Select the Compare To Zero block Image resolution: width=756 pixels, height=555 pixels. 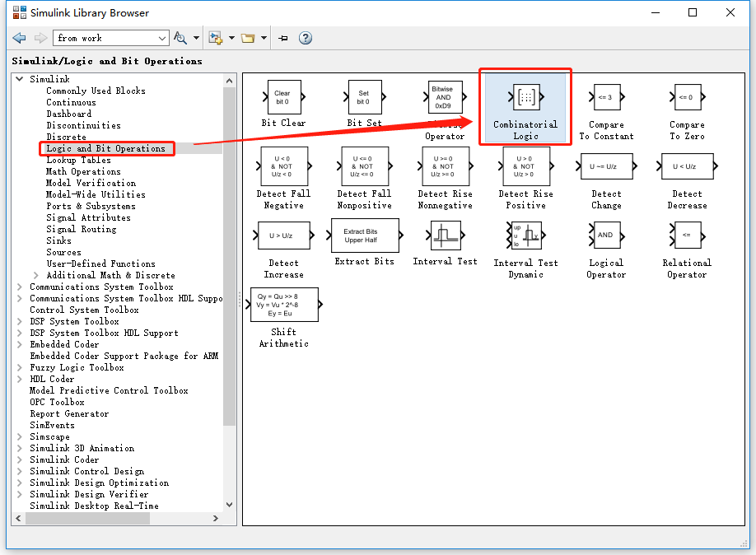pos(687,97)
